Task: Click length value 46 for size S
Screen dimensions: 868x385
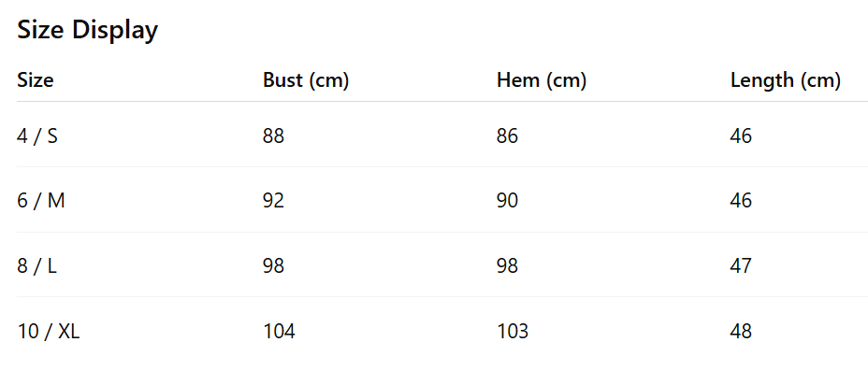Action: click(x=741, y=135)
